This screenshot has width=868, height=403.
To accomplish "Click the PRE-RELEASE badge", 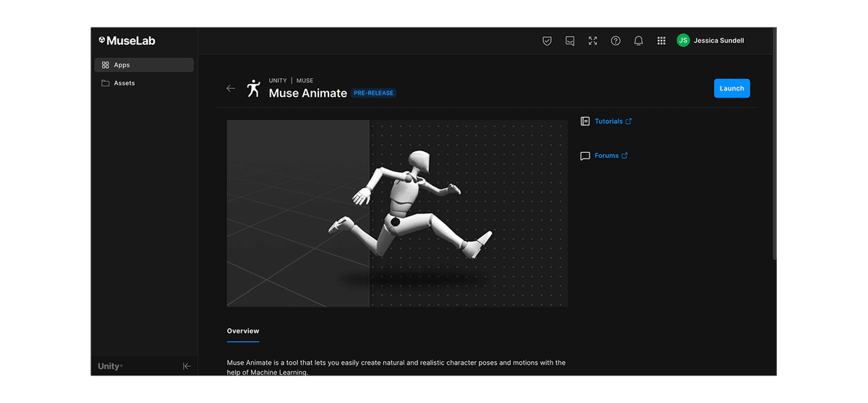I will click(x=374, y=93).
